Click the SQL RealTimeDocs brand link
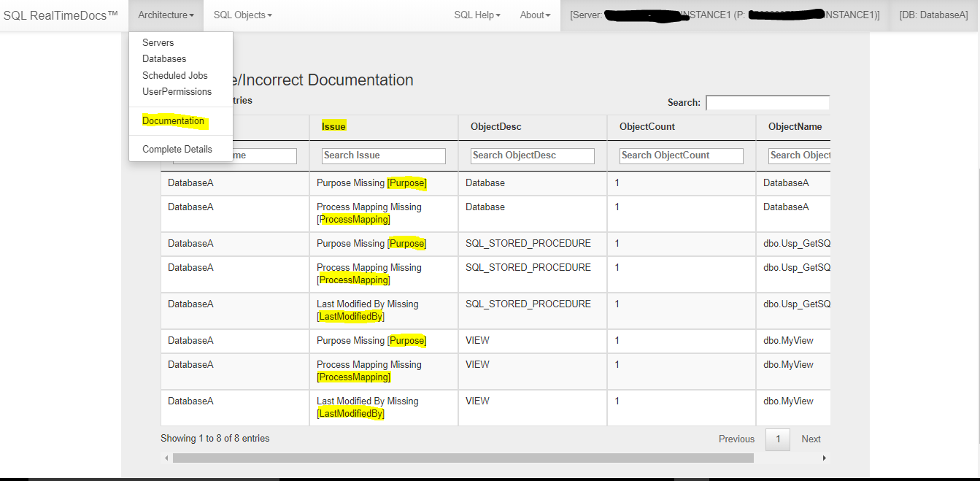The height and width of the screenshot is (481, 980). click(x=61, y=15)
